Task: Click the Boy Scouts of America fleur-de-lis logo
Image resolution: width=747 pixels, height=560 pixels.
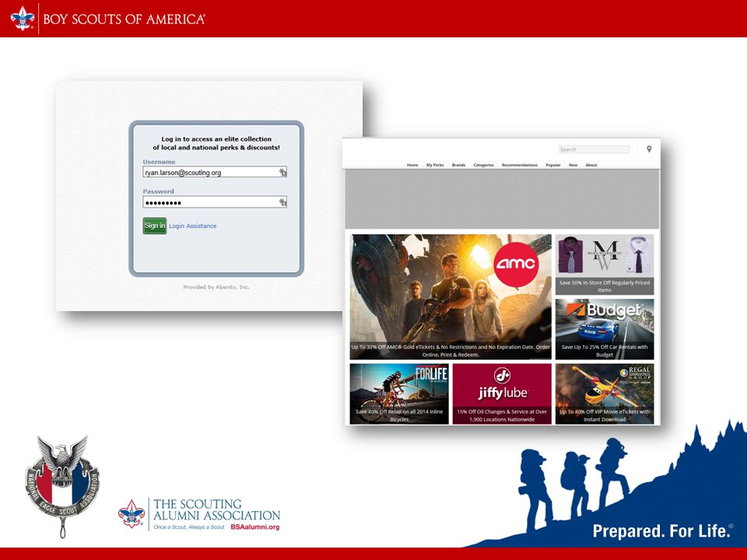Action: 23,19
